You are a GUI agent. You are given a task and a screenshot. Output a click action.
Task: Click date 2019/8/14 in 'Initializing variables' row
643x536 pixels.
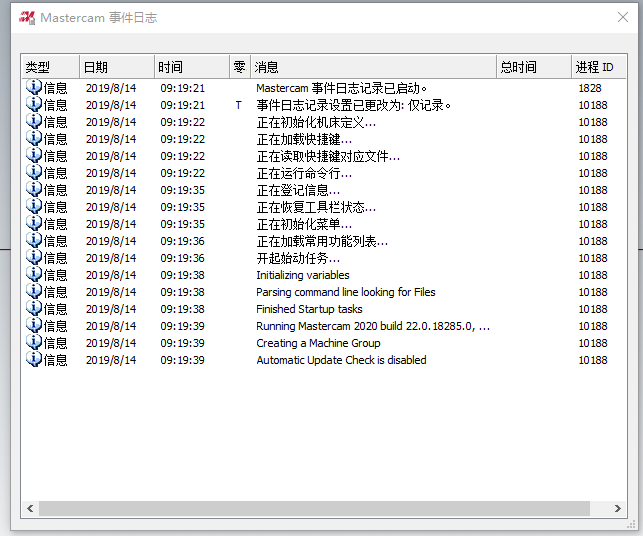point(111,275)
